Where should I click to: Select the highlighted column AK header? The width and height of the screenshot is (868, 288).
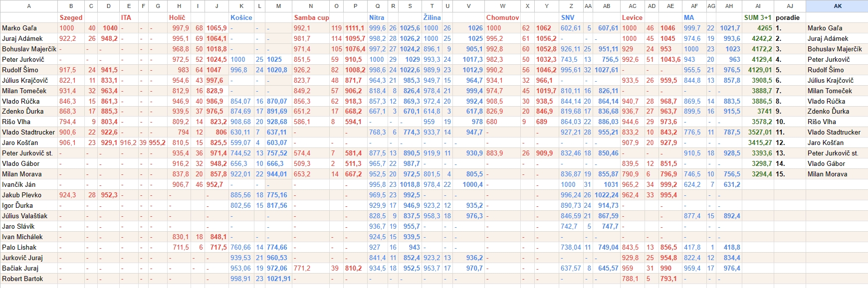click(x=837, y=6)
